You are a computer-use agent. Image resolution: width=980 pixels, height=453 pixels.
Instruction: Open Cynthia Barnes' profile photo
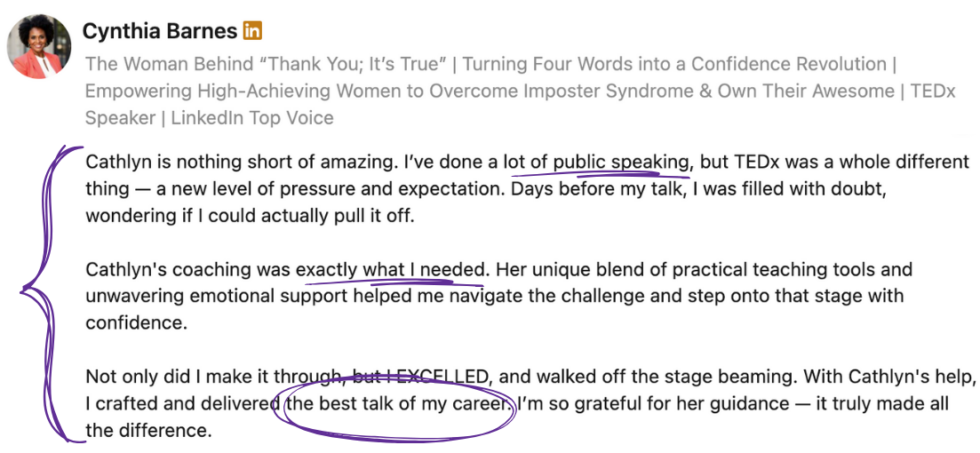pyautogui.click(x=39, y=46)
